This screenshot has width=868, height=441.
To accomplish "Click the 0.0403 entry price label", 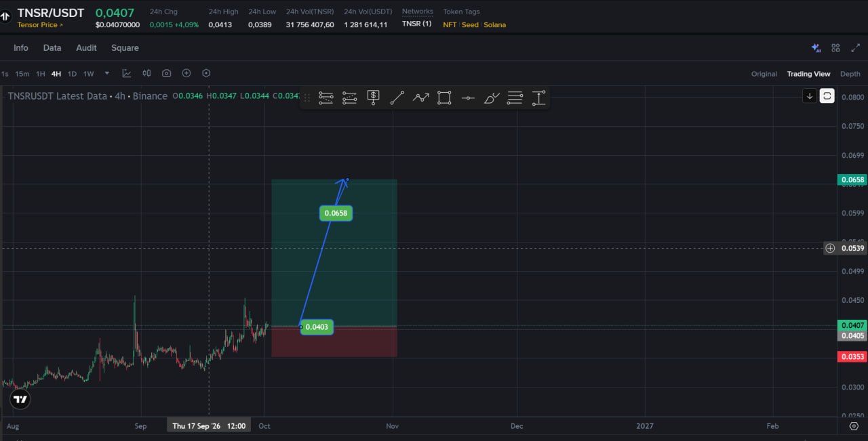I will coord(317,327).
